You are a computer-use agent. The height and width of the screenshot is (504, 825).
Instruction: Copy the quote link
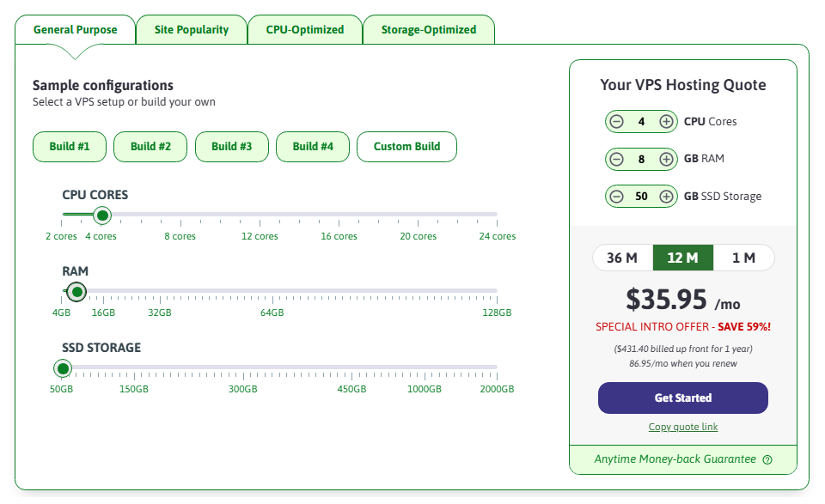683,427
